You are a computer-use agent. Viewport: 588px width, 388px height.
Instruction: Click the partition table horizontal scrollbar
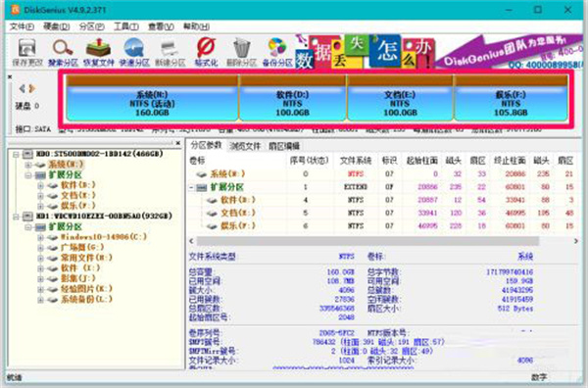click(x=367, y=241)
